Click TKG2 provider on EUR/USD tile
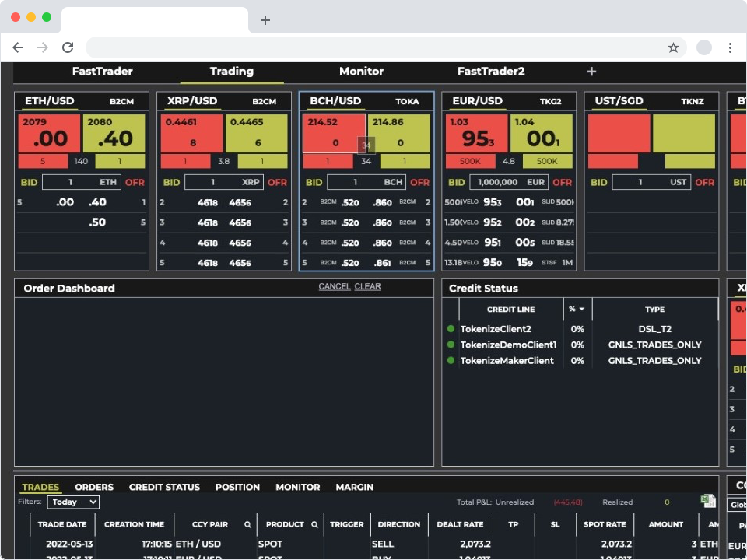Image resolution: width=747 pixels, height=560 pixels. (550, 101)
